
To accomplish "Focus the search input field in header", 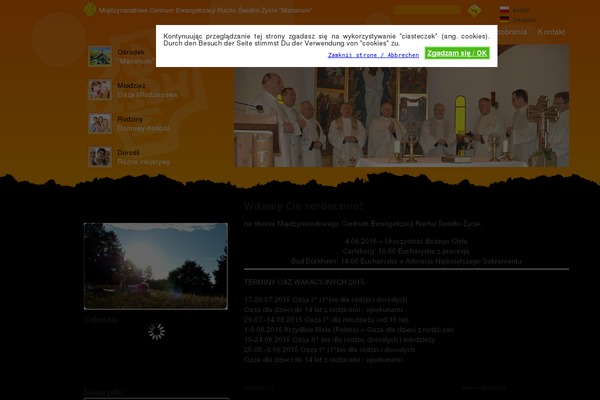I will pyautogui.click(x=427, y=10).
